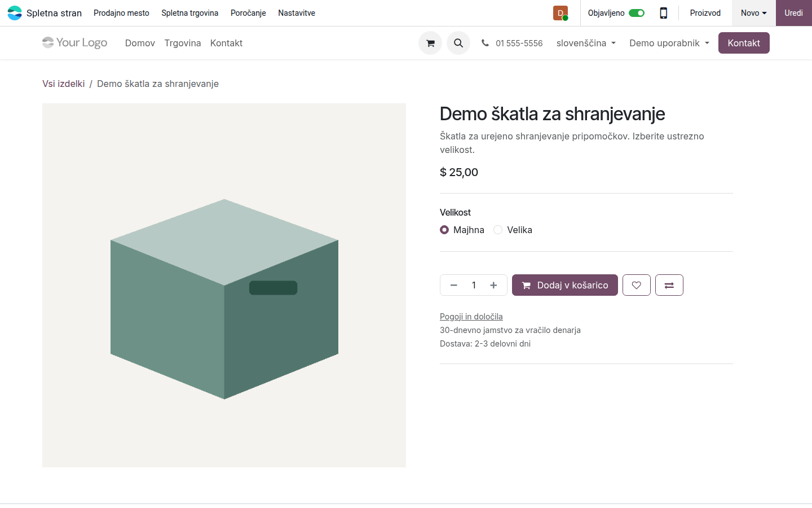Click the quantity input field
Viewport: 812px width, 508px height.
click(x=474, y=285)
